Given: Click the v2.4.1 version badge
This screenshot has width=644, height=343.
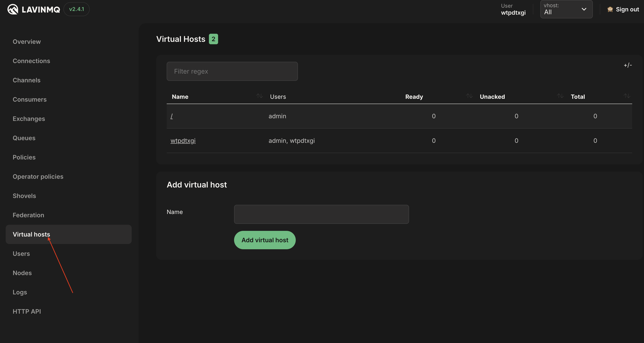Looking at the screenshot, I should (77, 9).
